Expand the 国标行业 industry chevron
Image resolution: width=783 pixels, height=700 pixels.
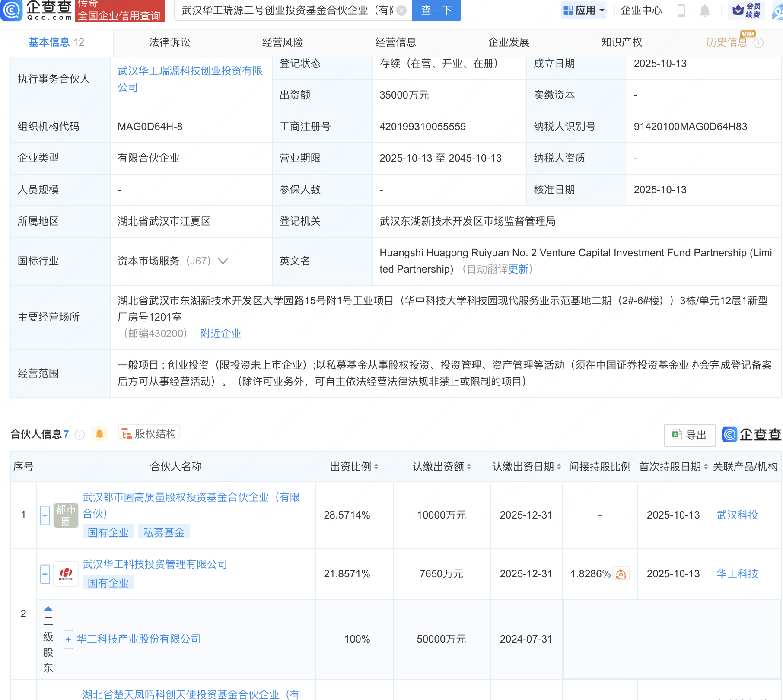coord(223,261)
